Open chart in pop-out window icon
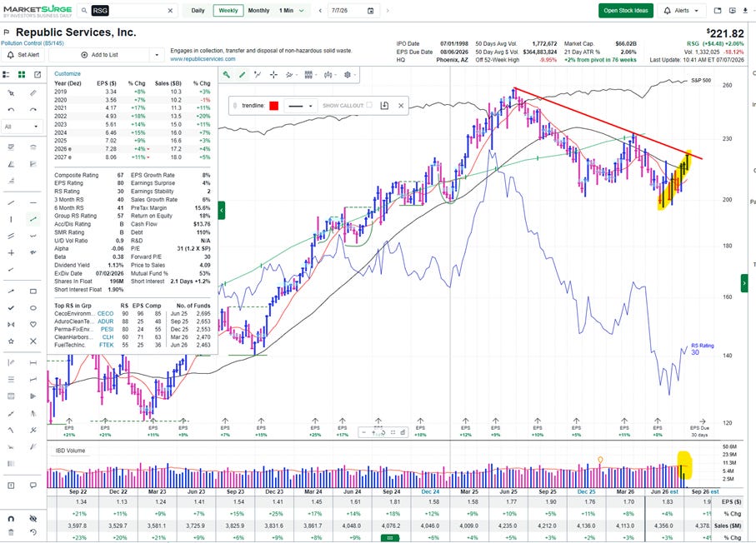This screenshot has width=756, height=543. [x=38, y=74]
